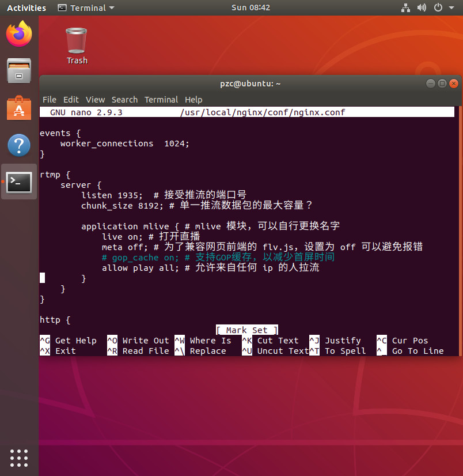Open the Search menu

(x=124, y=100)
